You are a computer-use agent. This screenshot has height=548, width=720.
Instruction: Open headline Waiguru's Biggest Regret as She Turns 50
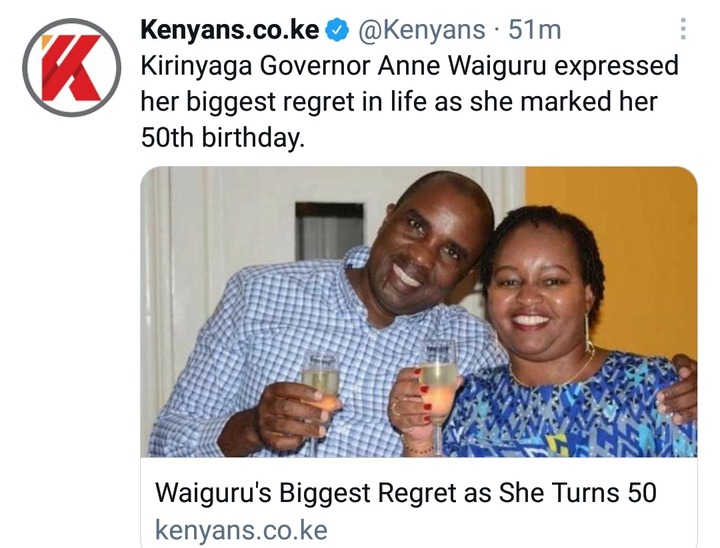405,493
